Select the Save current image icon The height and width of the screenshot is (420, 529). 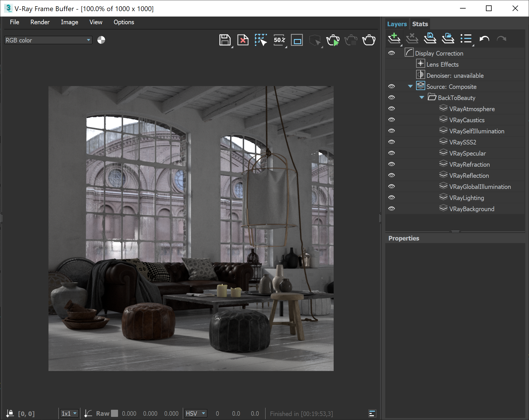click(x=225, y=40)
